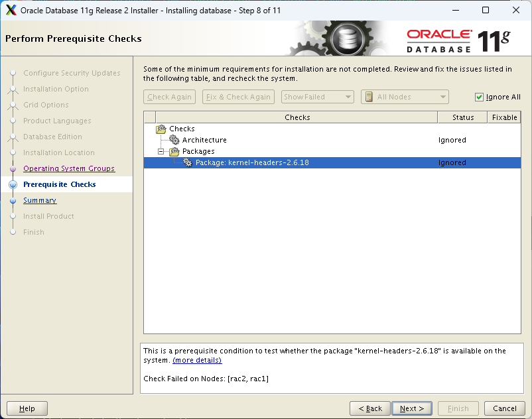
Task: Click the Status column header
Action: click(463, 117)
